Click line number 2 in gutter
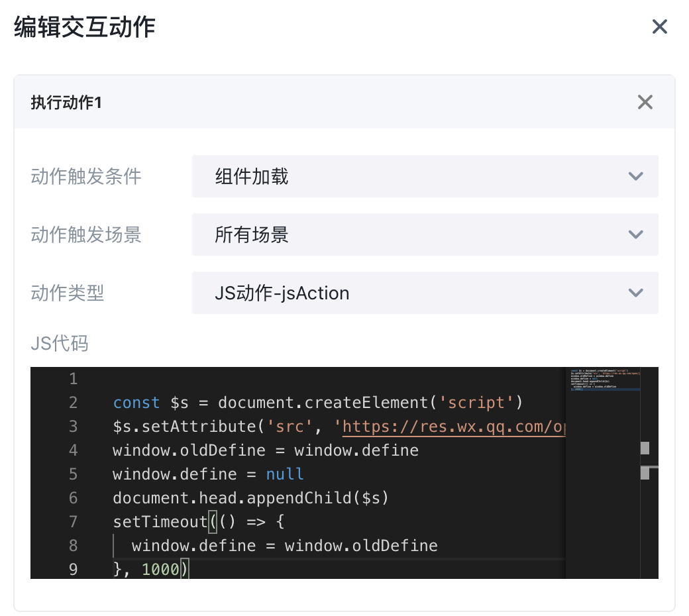 [x=73, y=403]
